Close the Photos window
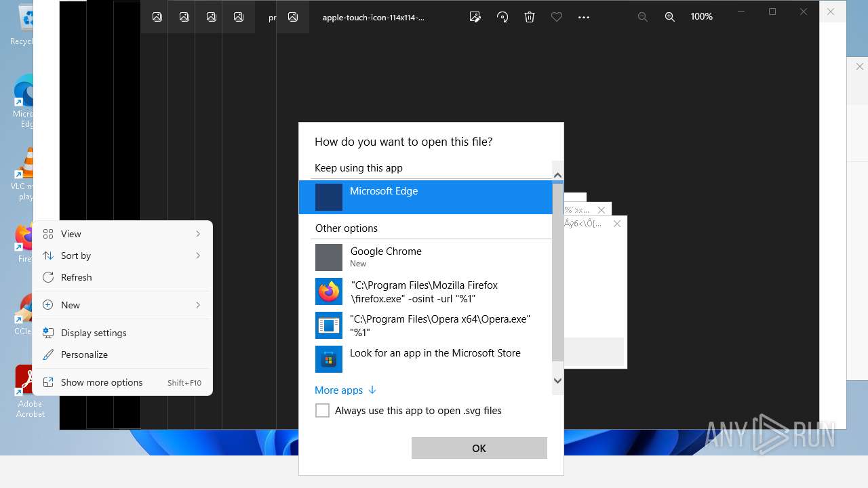This screenshot has height=488, width=868. pos(804,12)
